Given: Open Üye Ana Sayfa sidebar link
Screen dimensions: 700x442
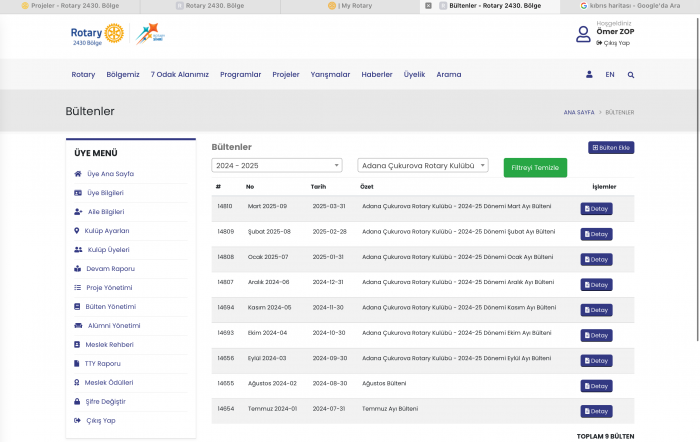Looking at the screenshot, I should (110, 174).
